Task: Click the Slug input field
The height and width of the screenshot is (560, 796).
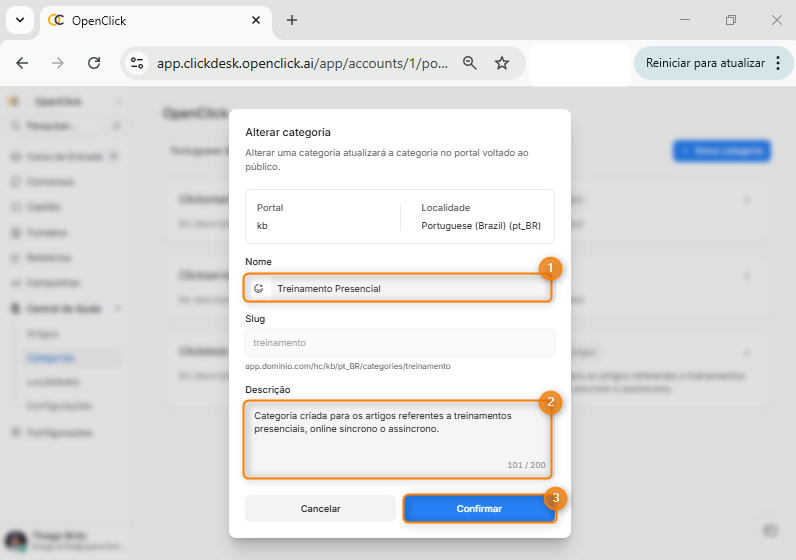Action: 400,342
